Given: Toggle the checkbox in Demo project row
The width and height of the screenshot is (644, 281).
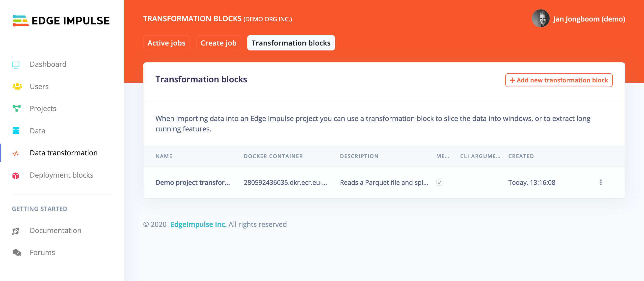Looking at the screenshot, I should coord(439,182).
